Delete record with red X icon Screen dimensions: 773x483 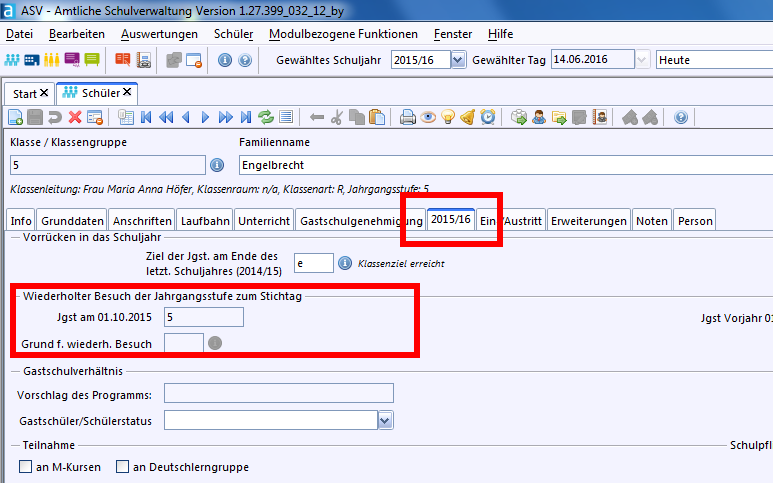click(x=75, y=117)
